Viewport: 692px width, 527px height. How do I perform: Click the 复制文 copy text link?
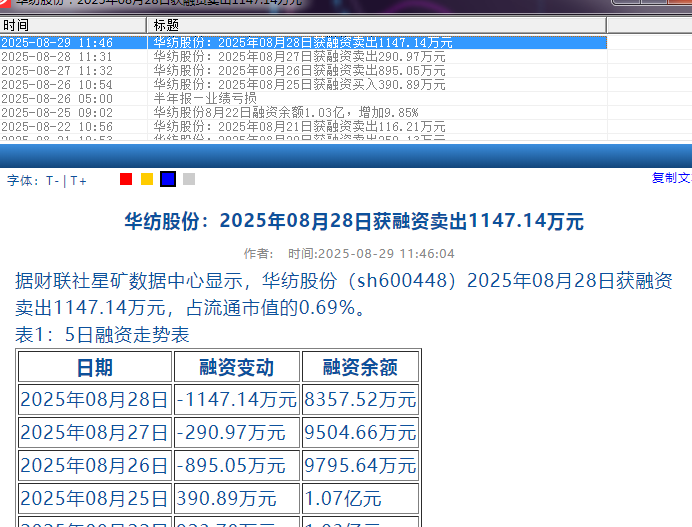pos(671,178)
